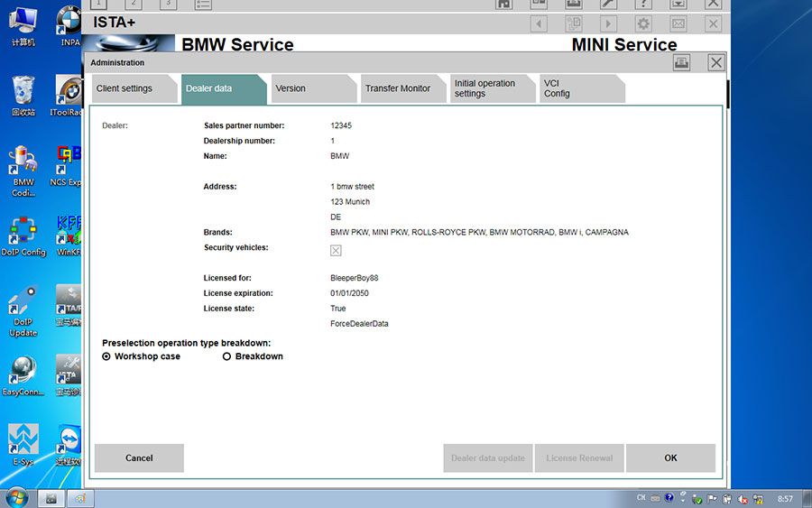
Task: Open the TeamViewer remote software shortcut
Action: 69,446
